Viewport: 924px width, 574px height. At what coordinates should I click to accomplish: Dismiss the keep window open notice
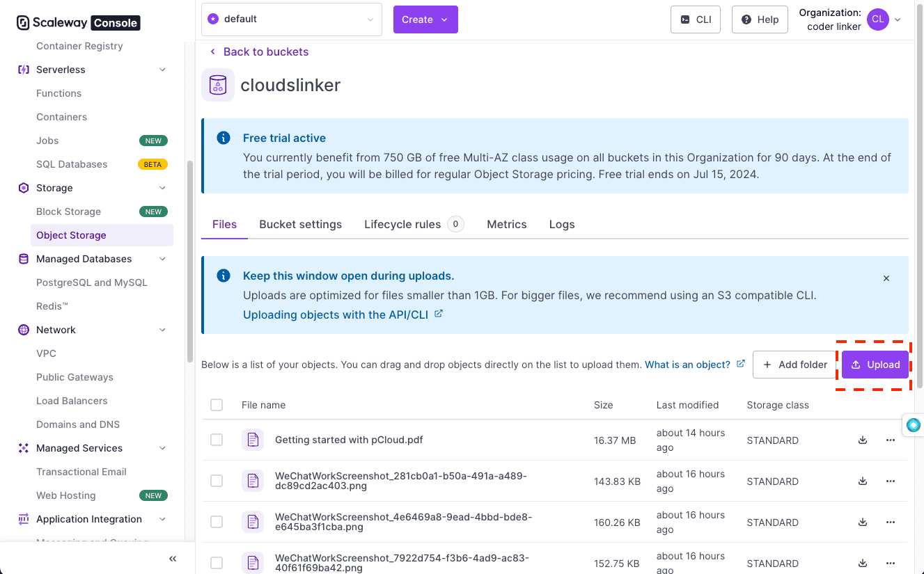click(x=886, y=278)
